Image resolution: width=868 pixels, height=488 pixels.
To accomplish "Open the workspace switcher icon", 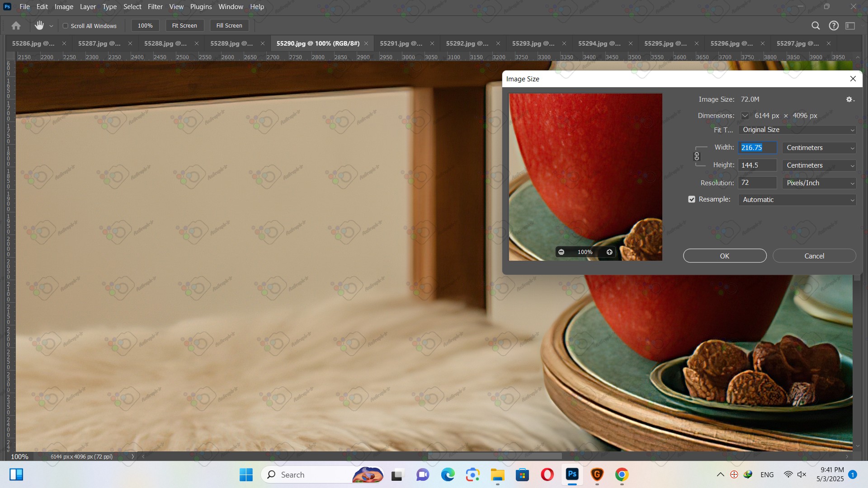I will click(x=850, y=26).
